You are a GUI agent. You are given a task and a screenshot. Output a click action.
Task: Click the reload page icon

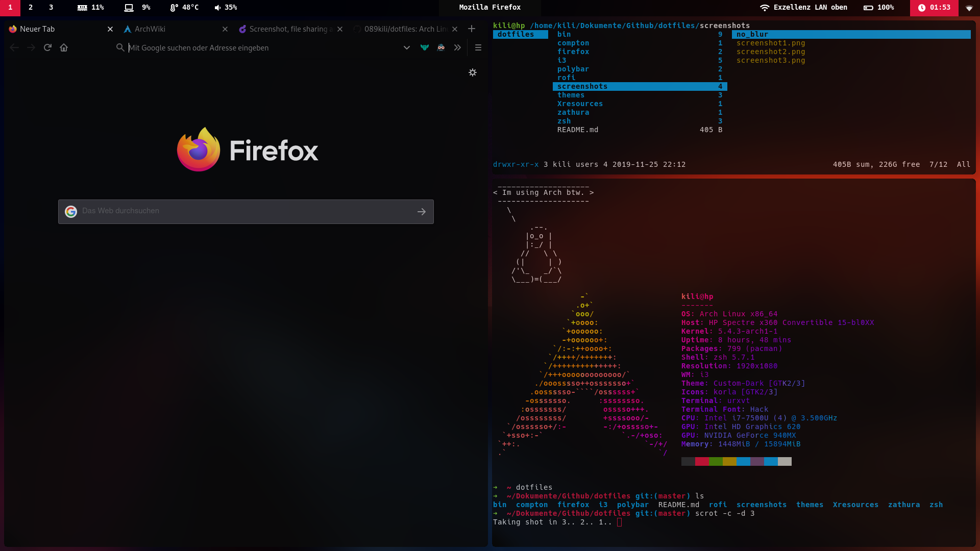coord(47,47)
